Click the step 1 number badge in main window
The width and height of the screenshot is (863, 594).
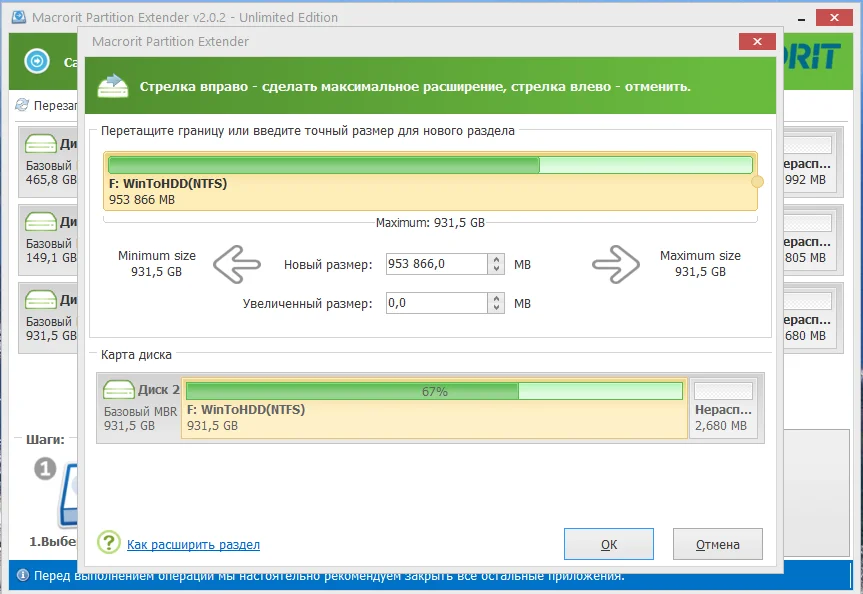click(x=45, y=468)
